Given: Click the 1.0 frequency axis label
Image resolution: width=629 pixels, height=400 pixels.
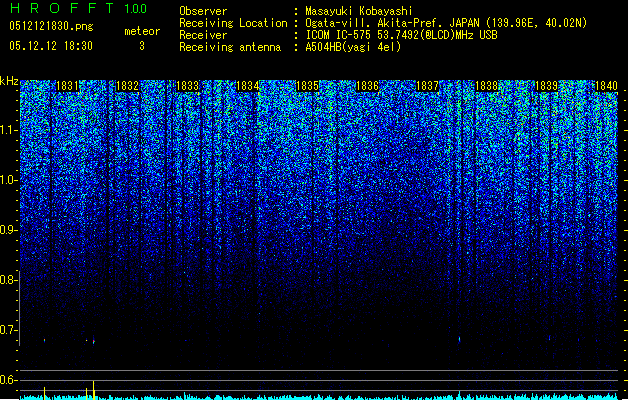Looking at the screenshot, I should click(x=8, y=180).
